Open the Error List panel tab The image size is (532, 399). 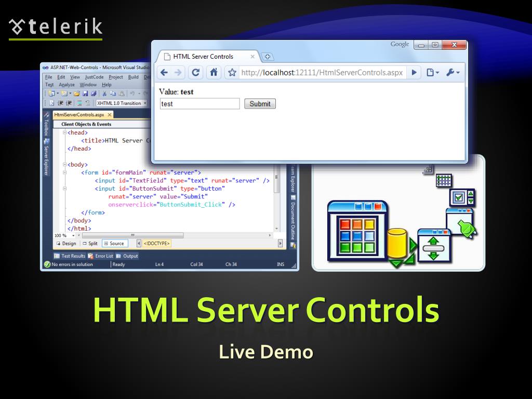[100, 256]
